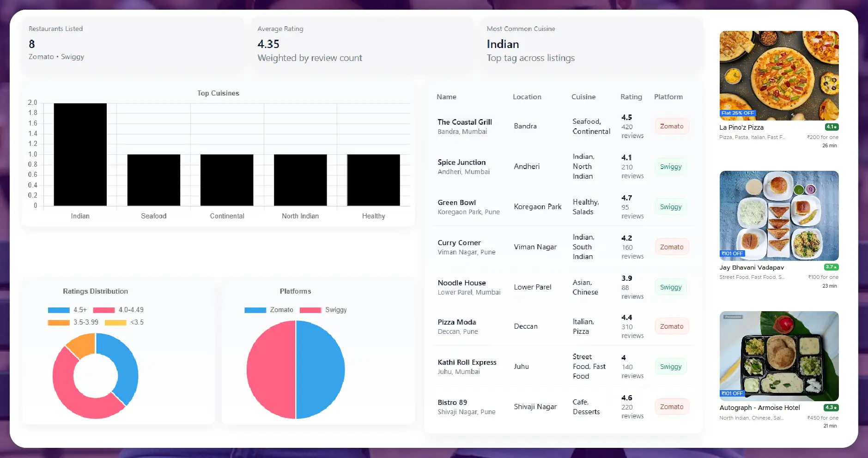Screen dimensions: 868x458
Task: Click the Swiggy platform badge for Green Bowl
Action: (x=670, y=206)
